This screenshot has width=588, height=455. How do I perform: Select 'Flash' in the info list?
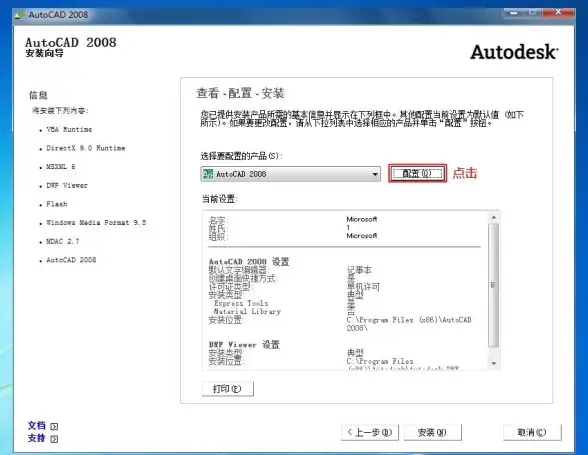click(x=57, y=204)
